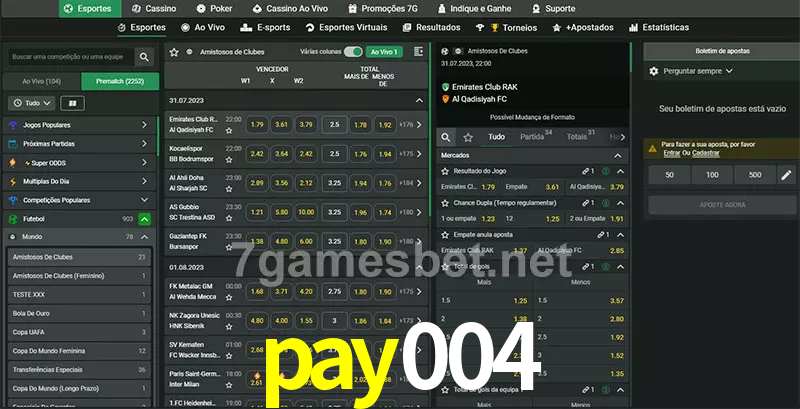Screen dimensions: 800x409
Task: Click the search icon in markets tab bar
Action: [x=446, y=136]
